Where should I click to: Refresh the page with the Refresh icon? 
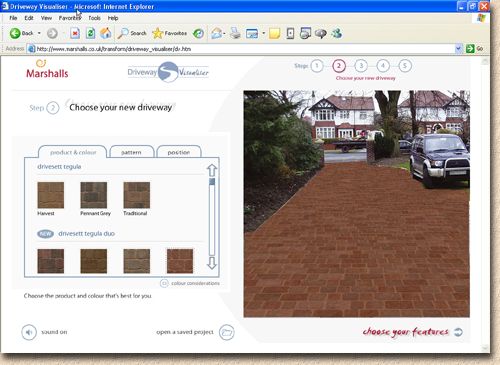point(90,33)
